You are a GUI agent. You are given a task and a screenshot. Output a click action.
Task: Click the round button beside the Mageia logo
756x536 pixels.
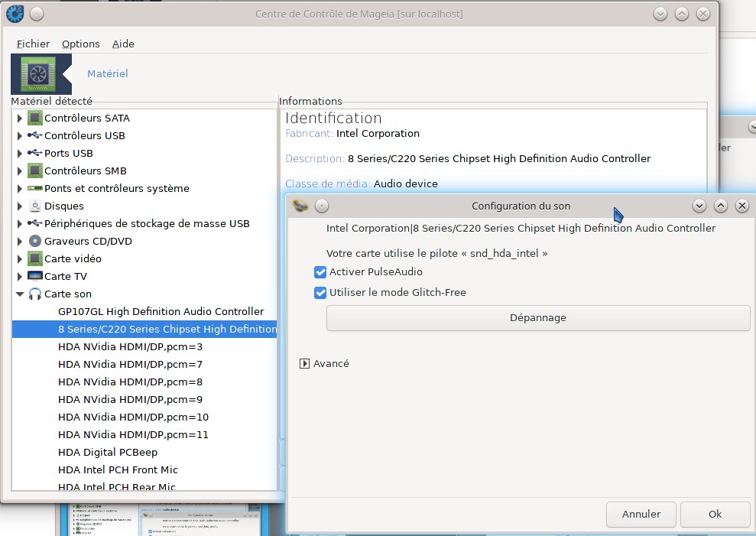(x=37, y=14)
